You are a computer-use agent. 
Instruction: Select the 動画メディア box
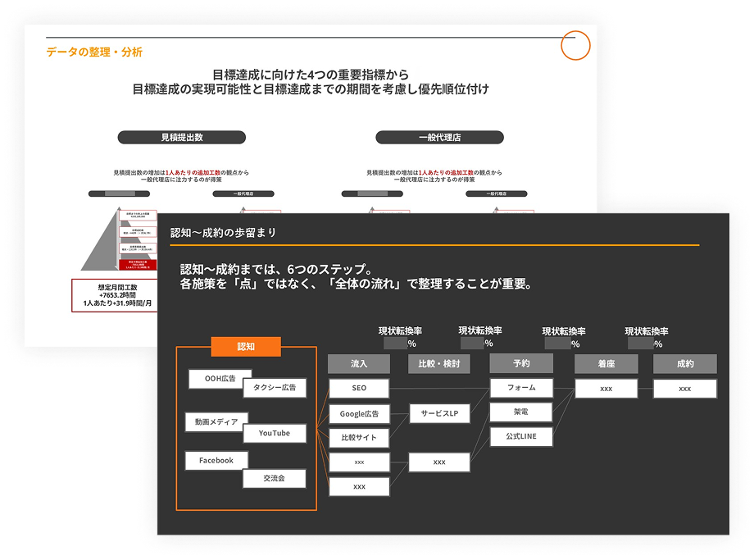(216, 422)
